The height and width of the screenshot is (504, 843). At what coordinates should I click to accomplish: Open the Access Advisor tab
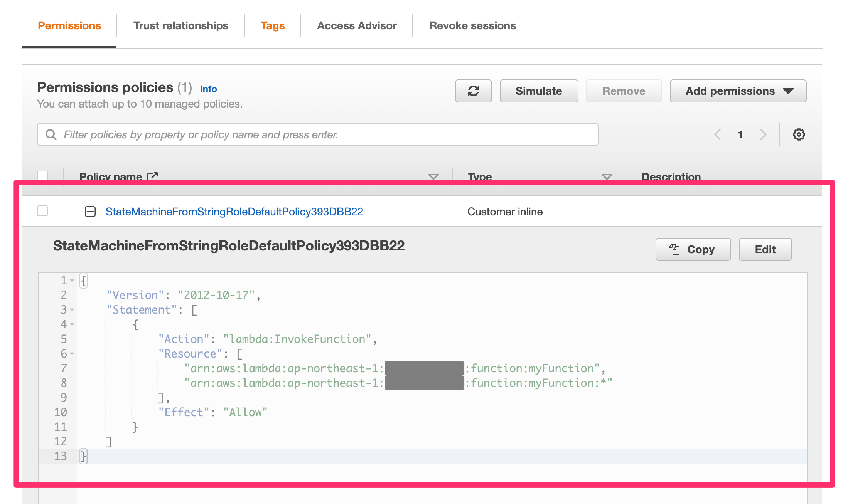click(x=357, y=25)
